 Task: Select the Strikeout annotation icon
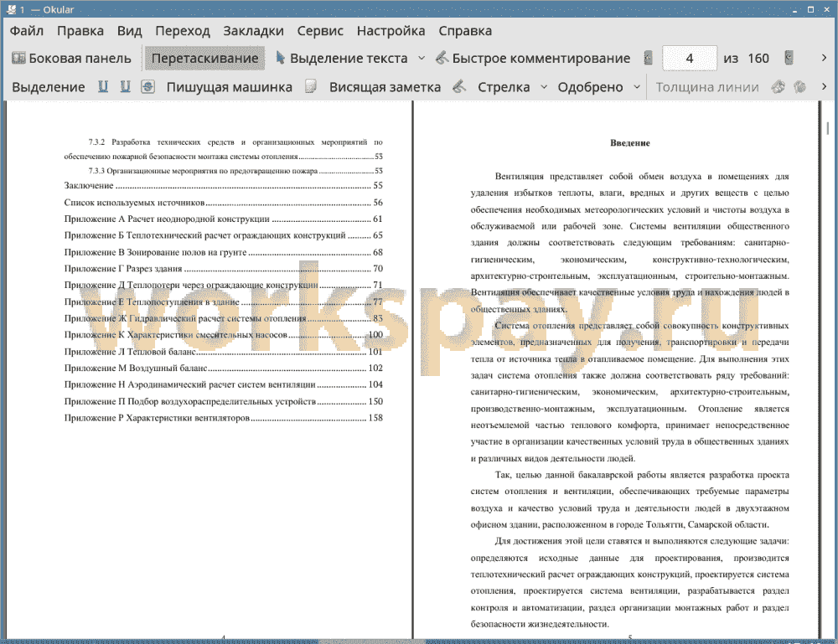tap(147, 86)
